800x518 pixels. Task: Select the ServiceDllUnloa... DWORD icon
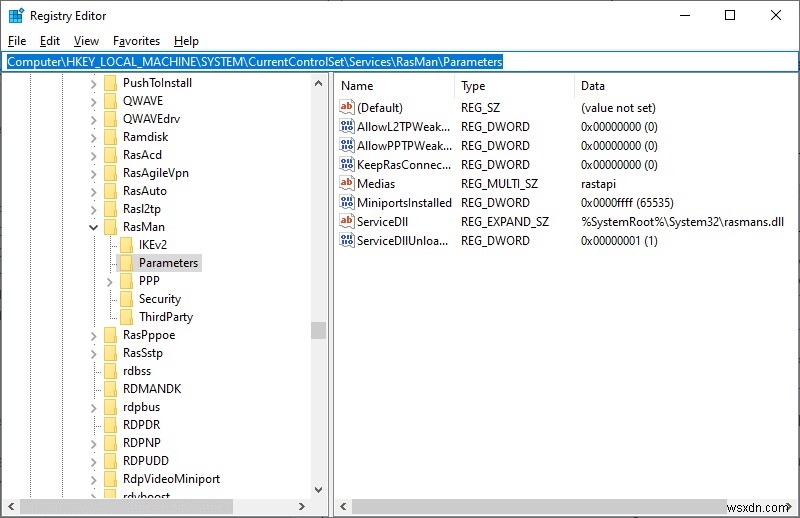point(346,240)
